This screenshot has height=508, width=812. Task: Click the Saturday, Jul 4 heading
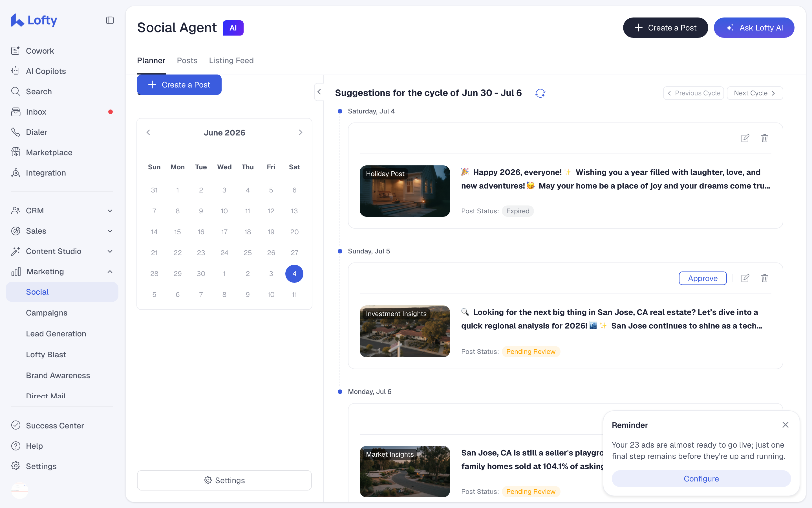371,111
